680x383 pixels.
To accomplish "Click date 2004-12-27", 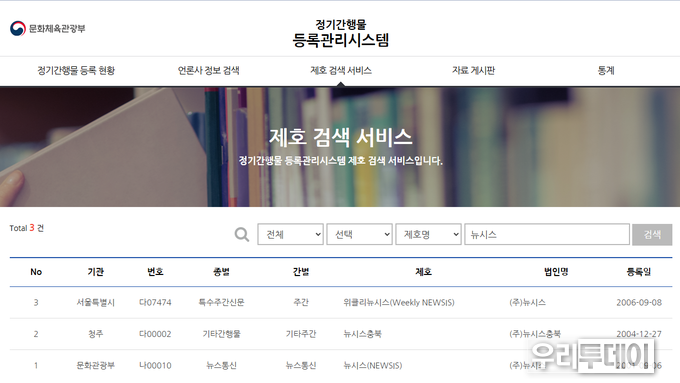I will 639,334.
